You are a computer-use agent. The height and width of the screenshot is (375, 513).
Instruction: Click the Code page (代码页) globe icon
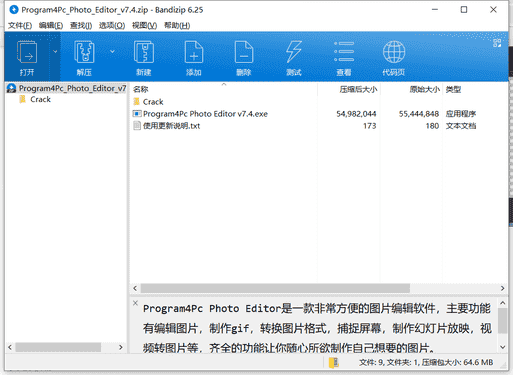click(394, 52)
